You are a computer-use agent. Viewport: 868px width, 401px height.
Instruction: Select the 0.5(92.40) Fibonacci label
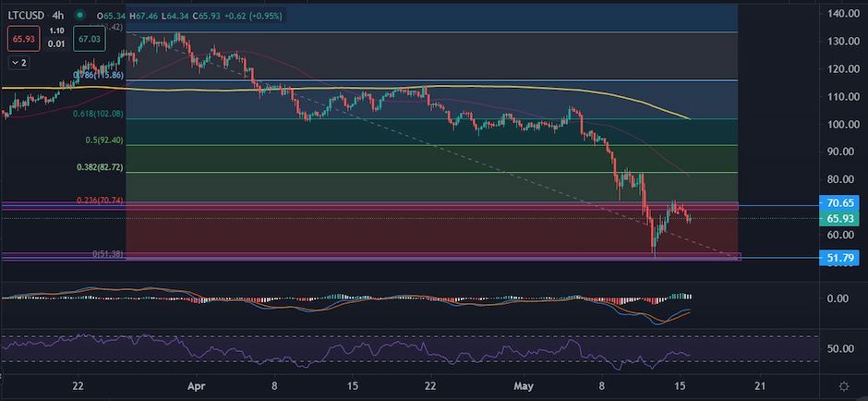104,140
